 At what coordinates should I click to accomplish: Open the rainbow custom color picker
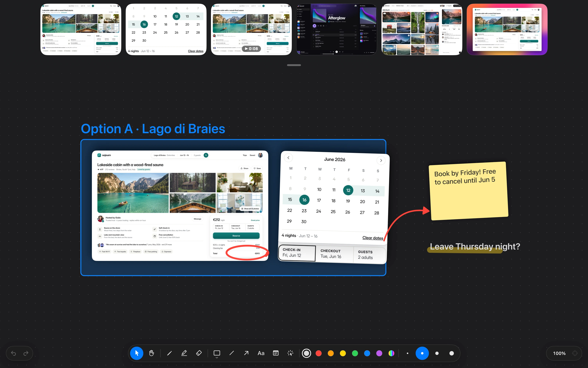click(391, 353)
